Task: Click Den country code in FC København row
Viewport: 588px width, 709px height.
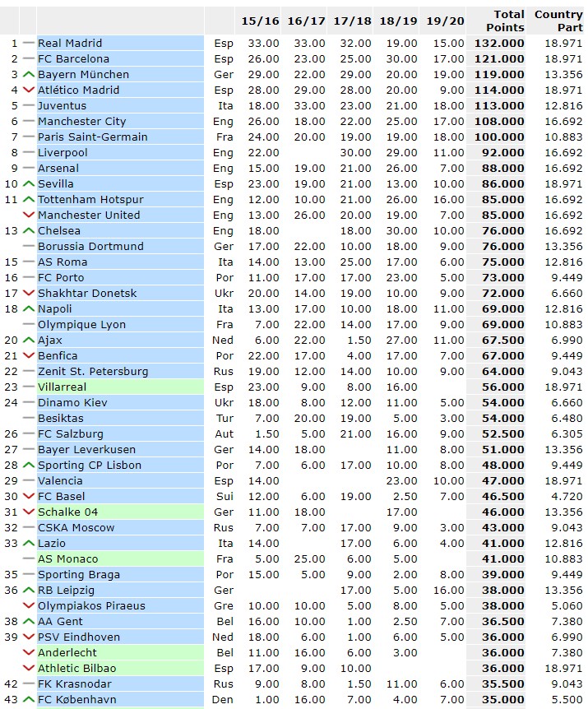Action: (x=223, y=699)
